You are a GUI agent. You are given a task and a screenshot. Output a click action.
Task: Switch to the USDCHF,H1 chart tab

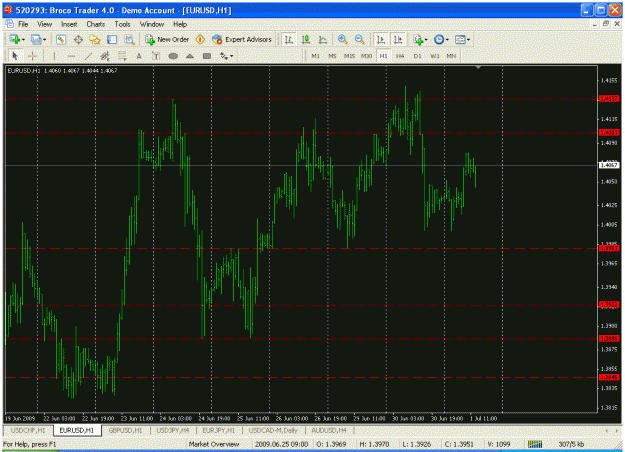(x=28, y=430)
